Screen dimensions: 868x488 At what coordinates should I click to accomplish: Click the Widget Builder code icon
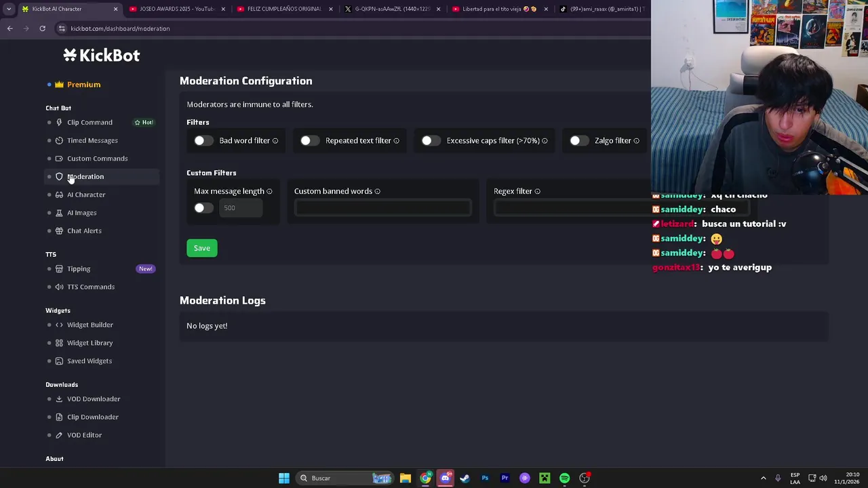(59, 325)
